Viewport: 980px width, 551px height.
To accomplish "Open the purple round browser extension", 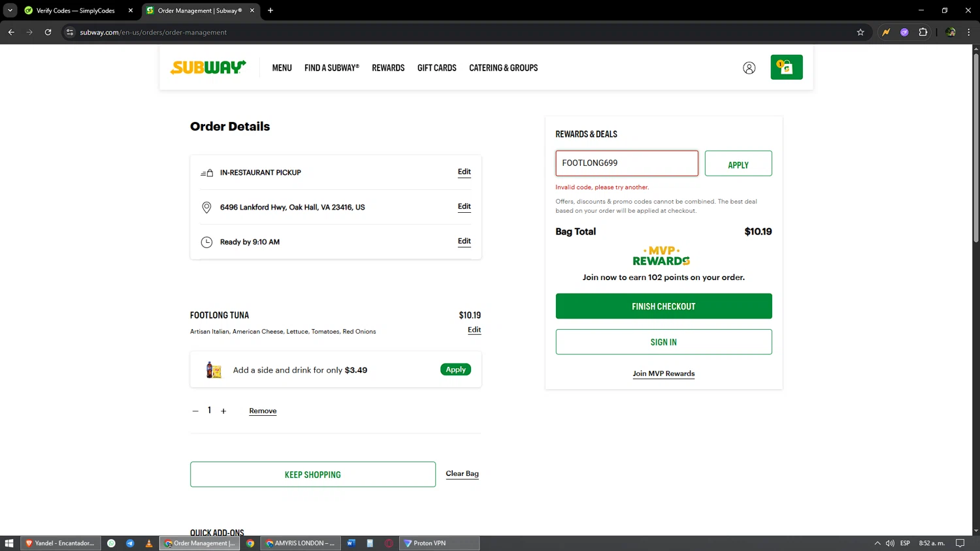I will tap(904, 32).
